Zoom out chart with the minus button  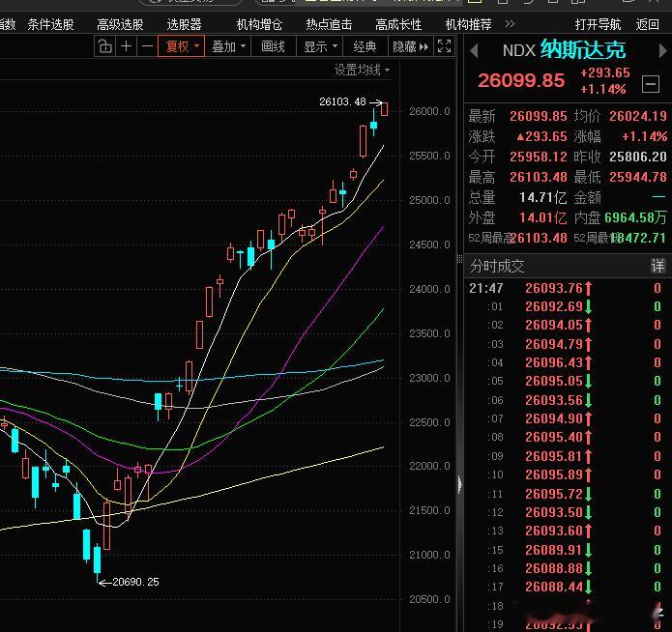pyautogui.click(x=147, y=45)
